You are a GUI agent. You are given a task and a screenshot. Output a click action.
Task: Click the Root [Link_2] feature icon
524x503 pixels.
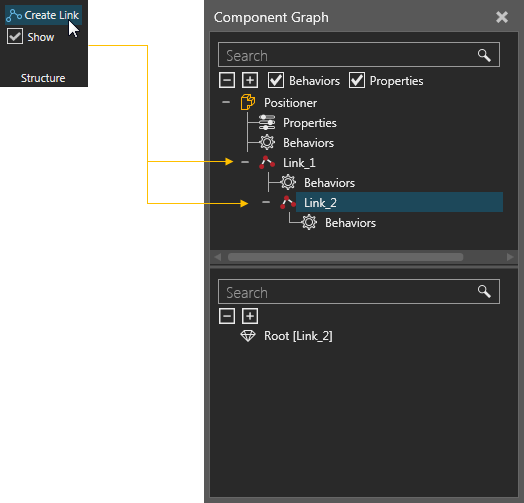click(248, 336)
